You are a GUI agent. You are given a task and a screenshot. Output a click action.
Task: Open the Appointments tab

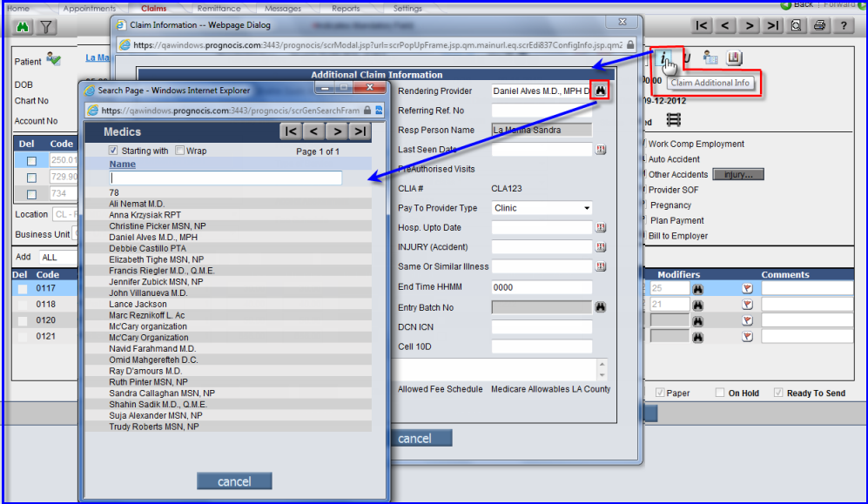[x=89, y=9]
